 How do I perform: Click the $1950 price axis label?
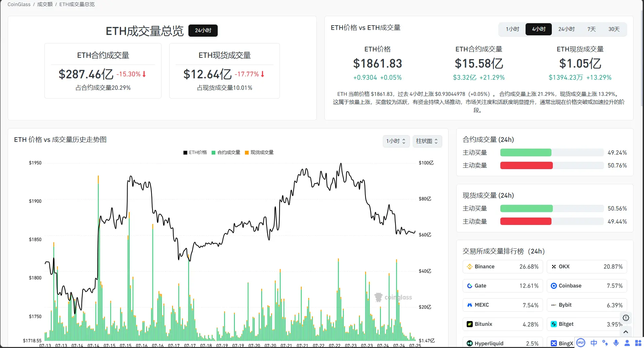click(x=35, y=163)
